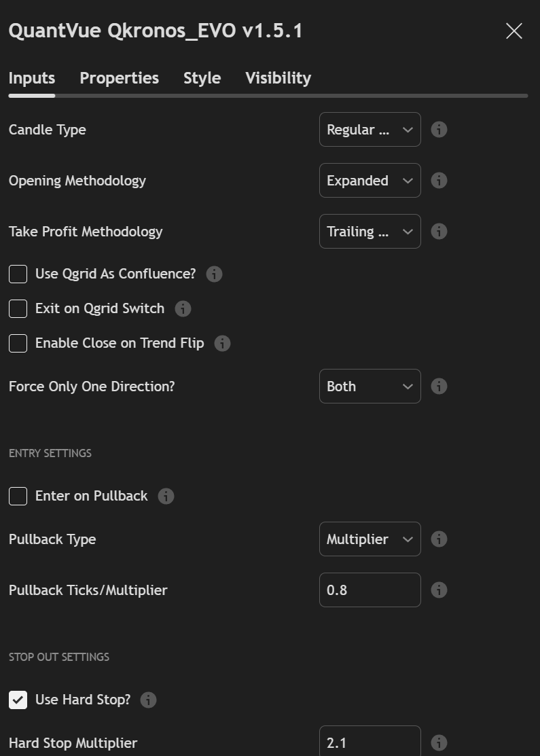
Task: Click info icon for Enable Close on Trend Flip
Action: pyautogui.click(x=222, y=343)
